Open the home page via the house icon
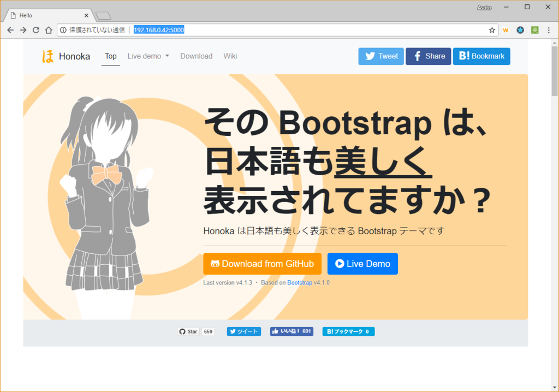The width and height of the screenshot is (559, 392). 49,30
